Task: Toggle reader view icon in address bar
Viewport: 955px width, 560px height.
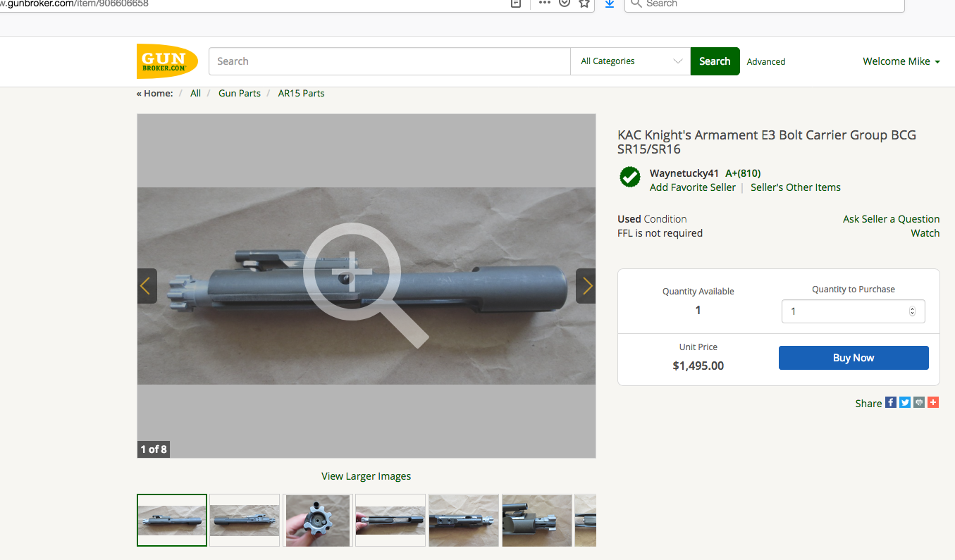Action: point(516,4)
